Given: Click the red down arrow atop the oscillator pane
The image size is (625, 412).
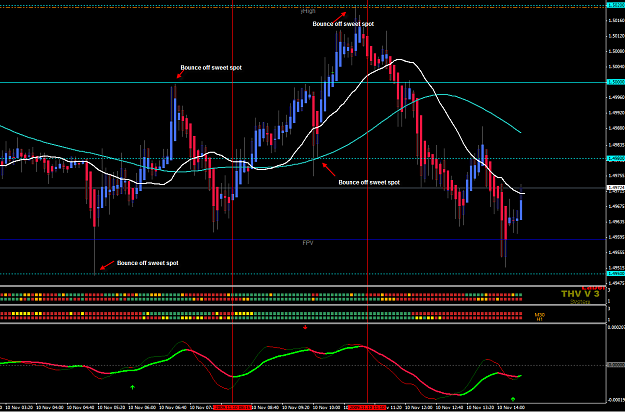Looking at the screenshot, I should [x=305, y=328].
